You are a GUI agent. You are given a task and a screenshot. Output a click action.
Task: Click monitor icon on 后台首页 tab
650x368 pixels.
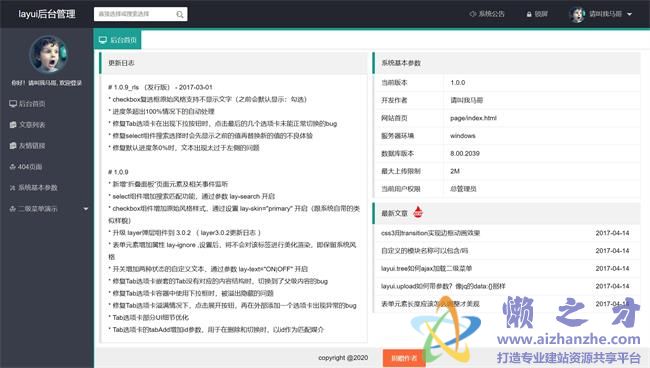pyautogui.click(x=103, y=40)
